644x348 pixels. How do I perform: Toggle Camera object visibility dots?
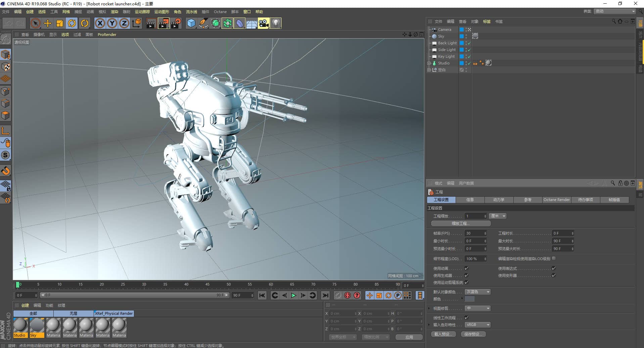(466, 30)
